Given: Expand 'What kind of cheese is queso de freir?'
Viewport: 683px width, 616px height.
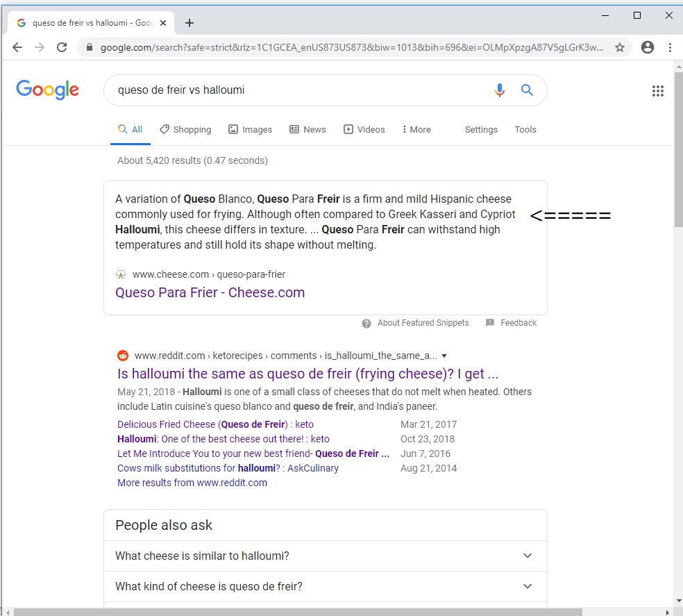Looking at the screenshot, I should click(326, 586).
